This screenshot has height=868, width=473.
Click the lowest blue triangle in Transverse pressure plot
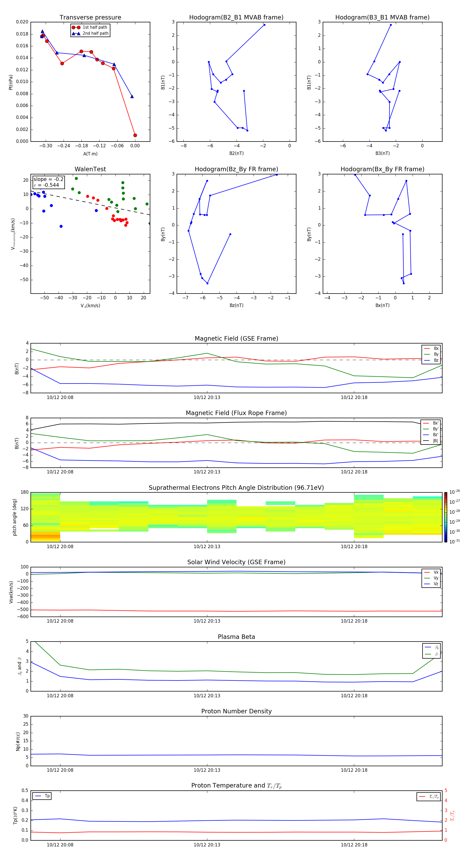click(x=132, y=96)
